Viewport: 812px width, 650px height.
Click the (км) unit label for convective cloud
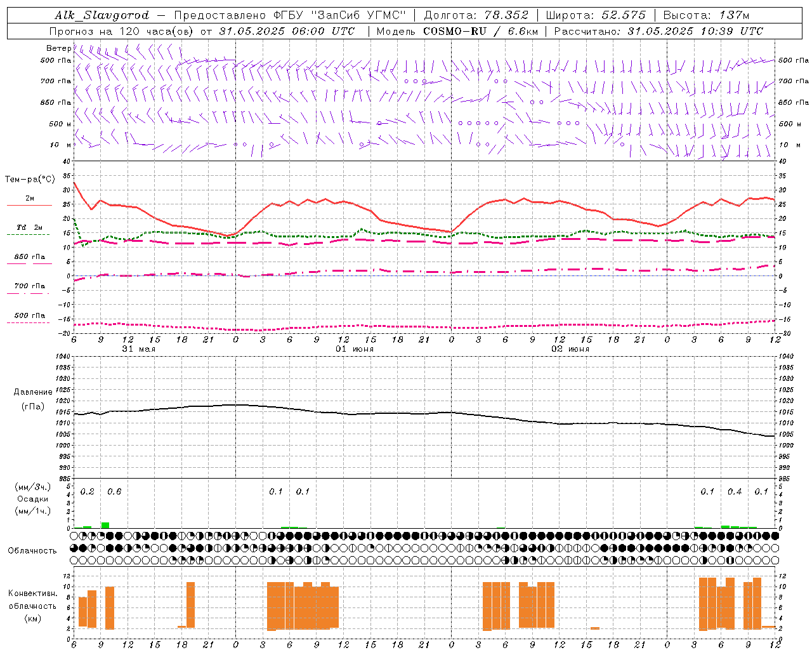point(32,618)
